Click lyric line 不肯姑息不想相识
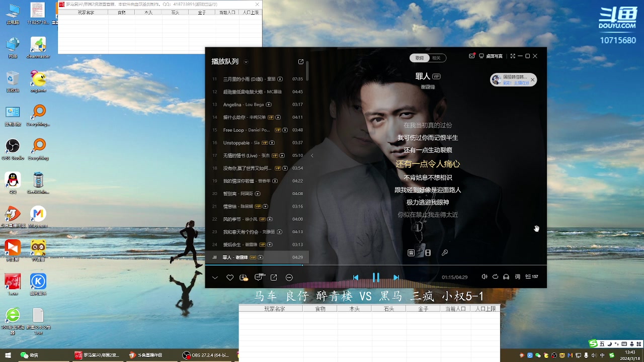644x362 pixels. click(x=428, y=177)
